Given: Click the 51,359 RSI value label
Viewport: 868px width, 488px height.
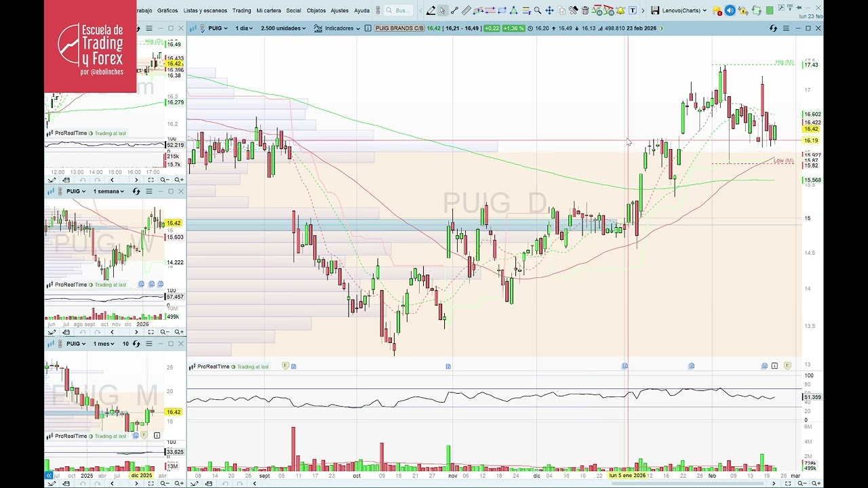Looking at the screenshot, I should 812,397.
